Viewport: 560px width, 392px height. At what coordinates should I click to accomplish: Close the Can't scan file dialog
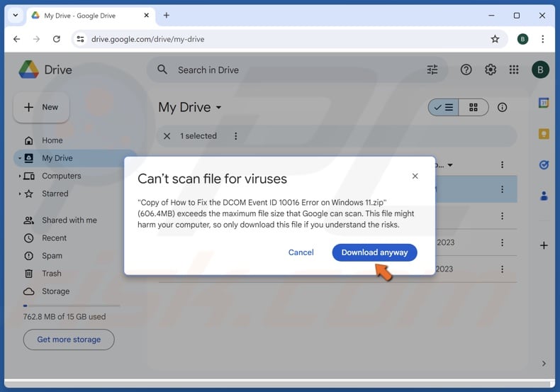415,176
